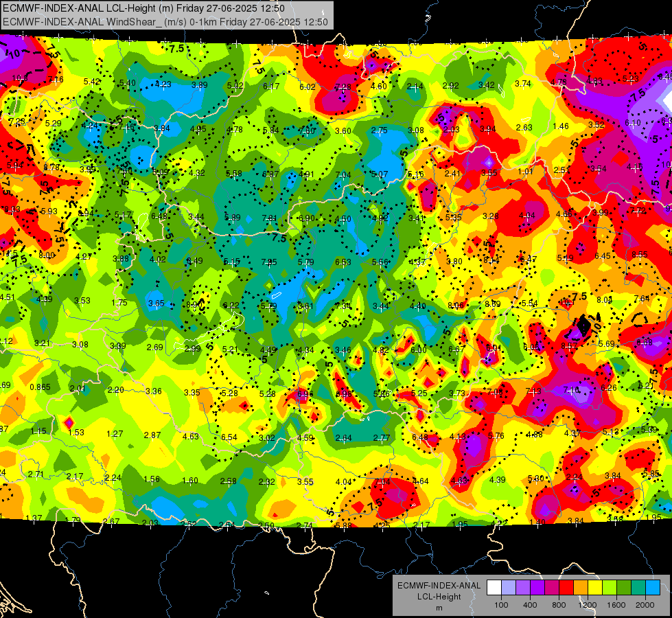Select the grid value 2.32

pos(266,482)
